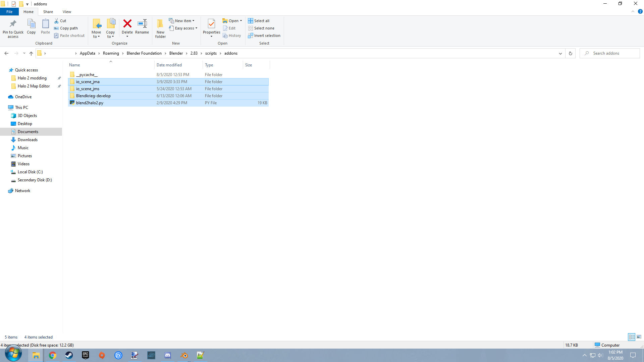The width and height of the screenshot is (644, 362).
Task: Switch to large icons view mode
Action: point(639,337)
